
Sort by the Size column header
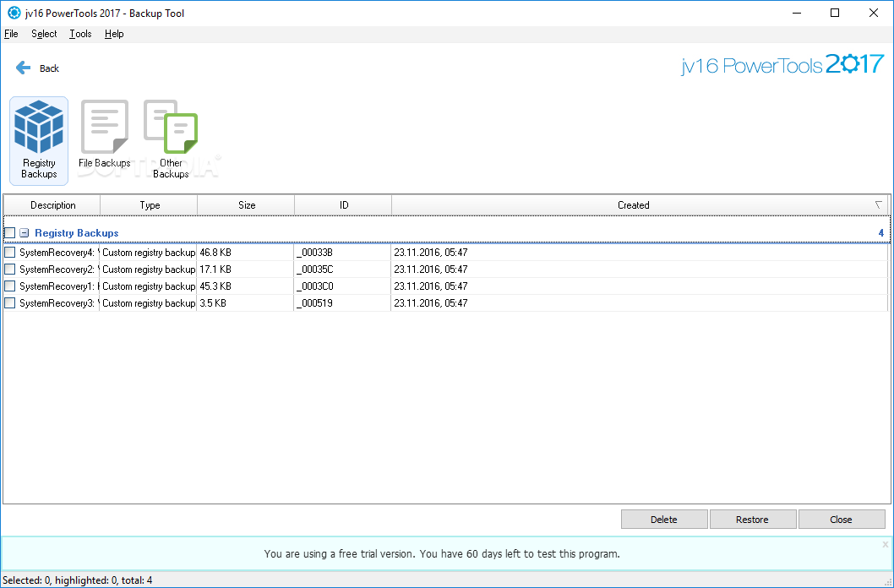click(246, 205)
